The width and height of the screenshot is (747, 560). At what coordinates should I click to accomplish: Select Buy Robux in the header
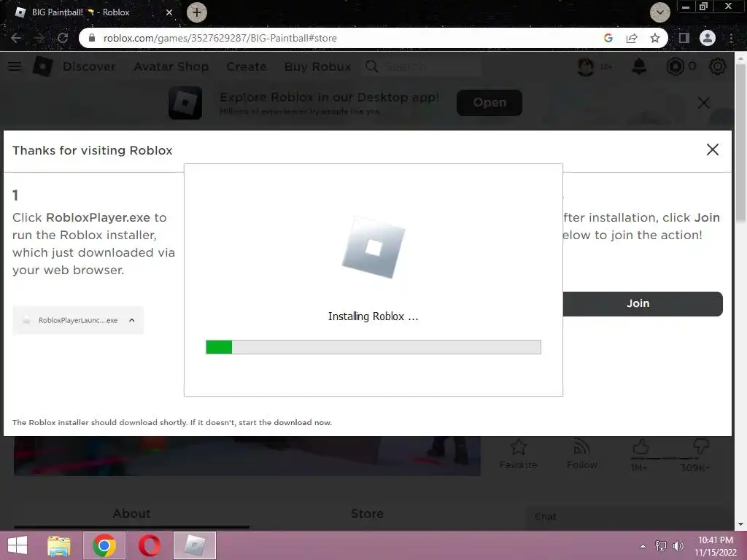(318, 66)
